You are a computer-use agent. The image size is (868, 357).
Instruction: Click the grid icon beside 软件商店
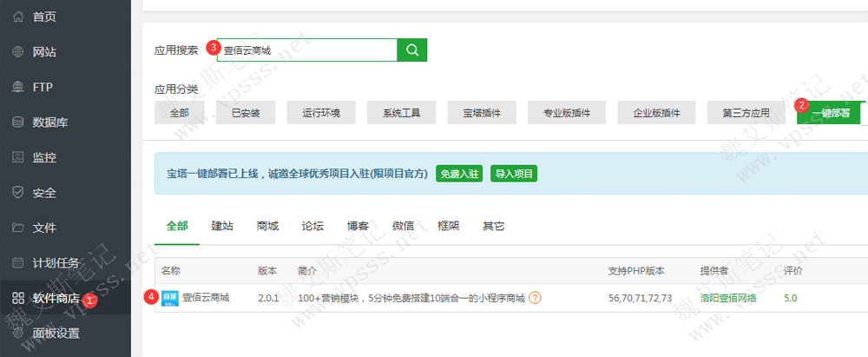point(18,298)
